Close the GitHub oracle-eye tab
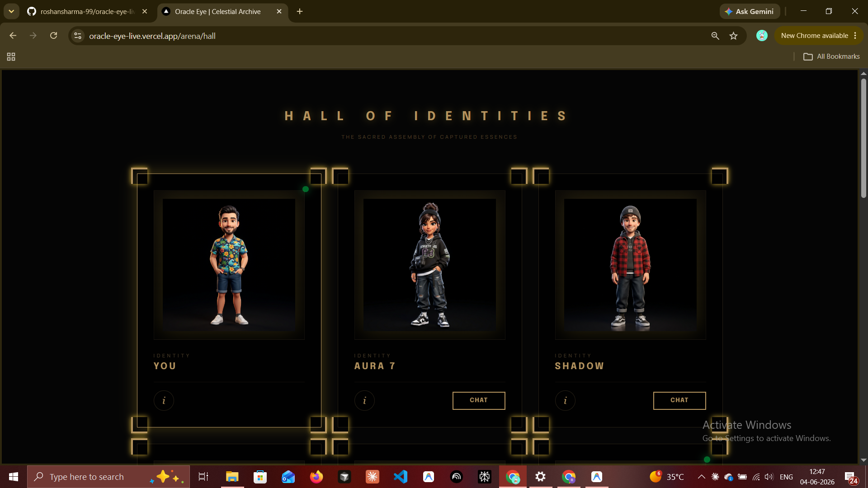868x488 pixels. click(x=145, y=11)
